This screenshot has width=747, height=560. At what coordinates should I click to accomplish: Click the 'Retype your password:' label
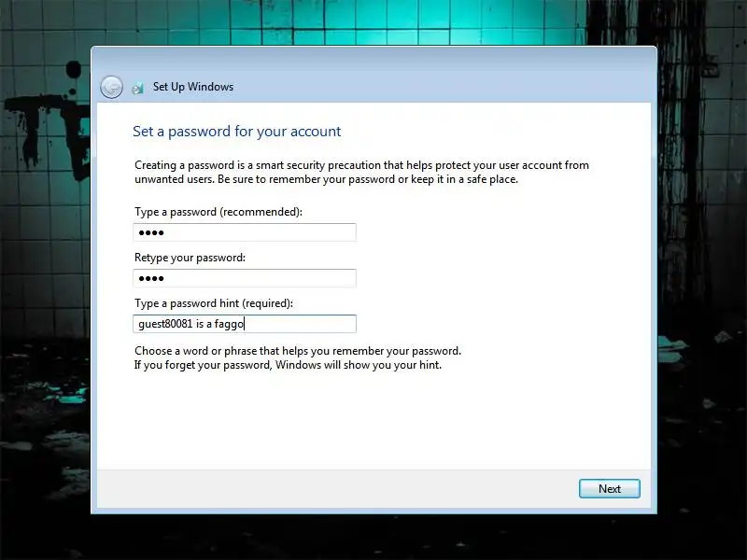click(190, 258)
